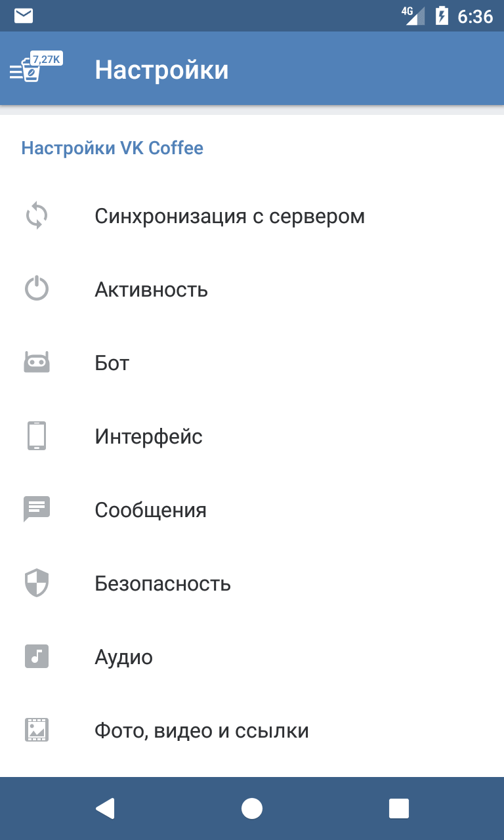The width and height of the screenshot is (504, 840).
Task: Tap the power icon for Активность
Action: (37, 289)
